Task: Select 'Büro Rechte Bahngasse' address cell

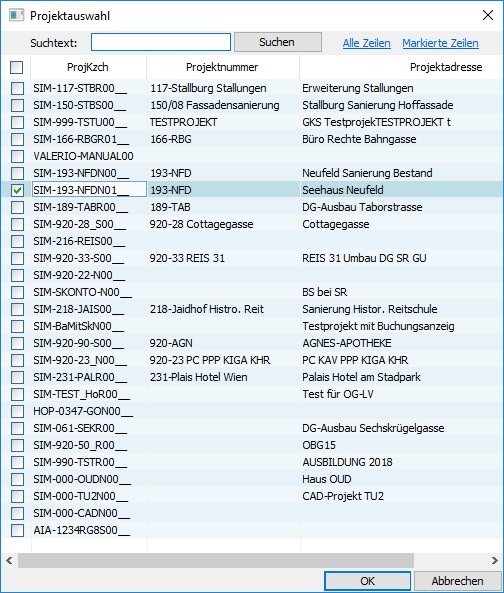Action: coord(402,139)
